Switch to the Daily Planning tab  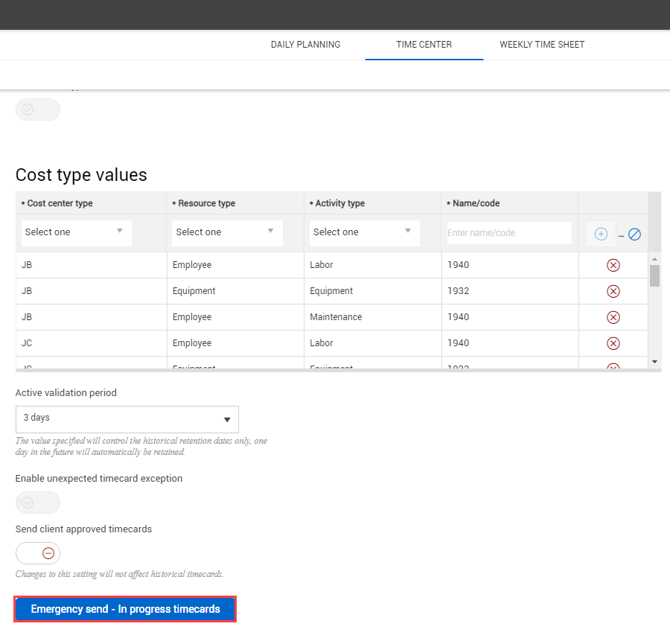point(305,45)
